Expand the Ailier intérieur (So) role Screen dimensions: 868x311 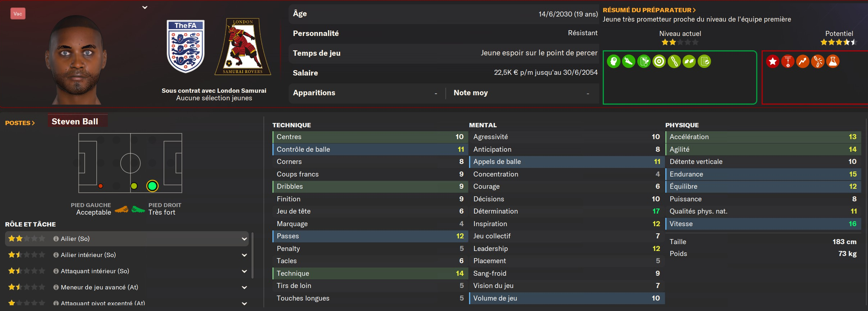(244, 255)
